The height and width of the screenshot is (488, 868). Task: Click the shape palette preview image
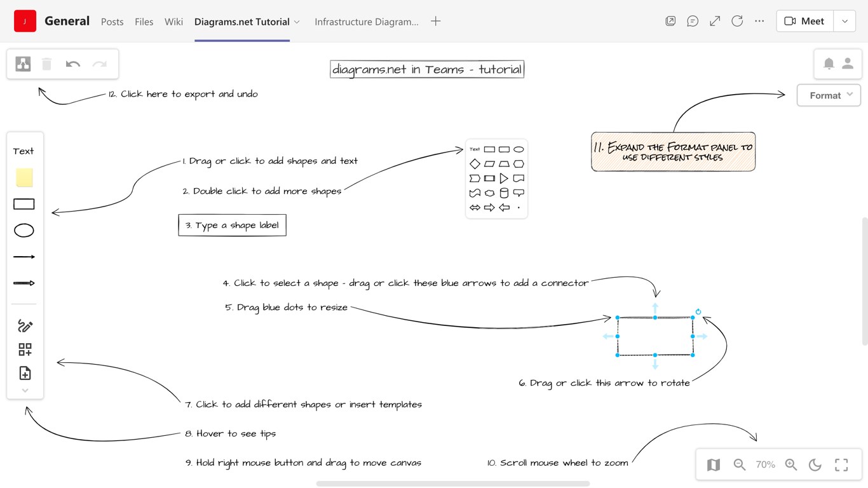pyautogui.click(x=496, y=179)
